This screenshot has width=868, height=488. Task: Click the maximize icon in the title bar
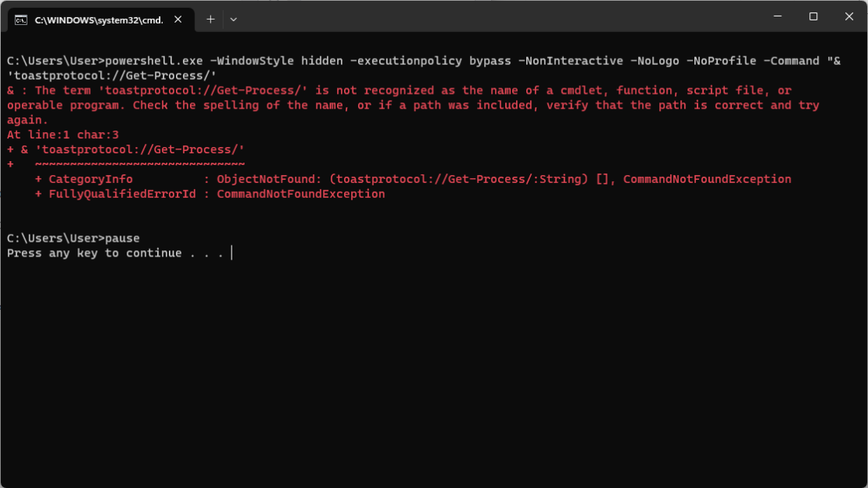tap(813, 16)
